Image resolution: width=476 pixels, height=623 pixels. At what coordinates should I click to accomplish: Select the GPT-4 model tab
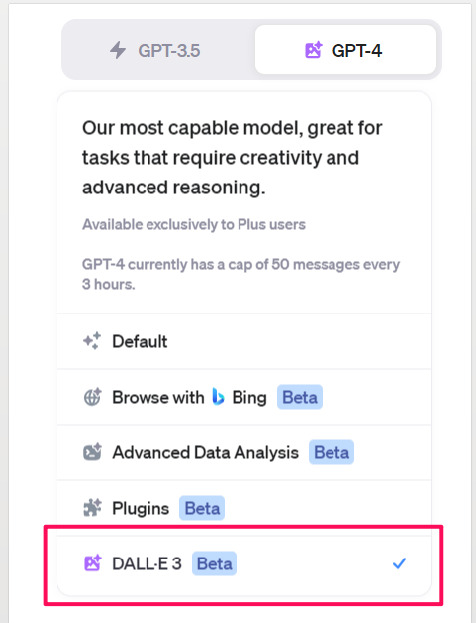tap(345, 50)
